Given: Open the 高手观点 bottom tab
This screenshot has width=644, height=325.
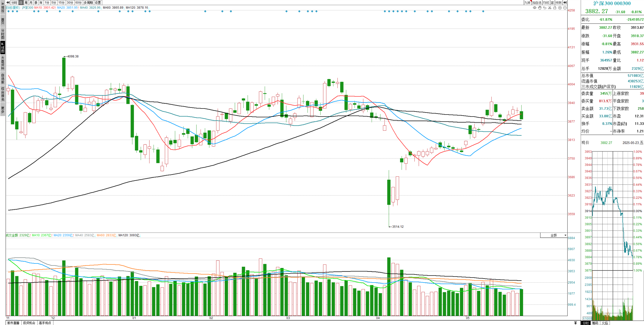Looking at the screenshot, I should [x=45, y=323].
